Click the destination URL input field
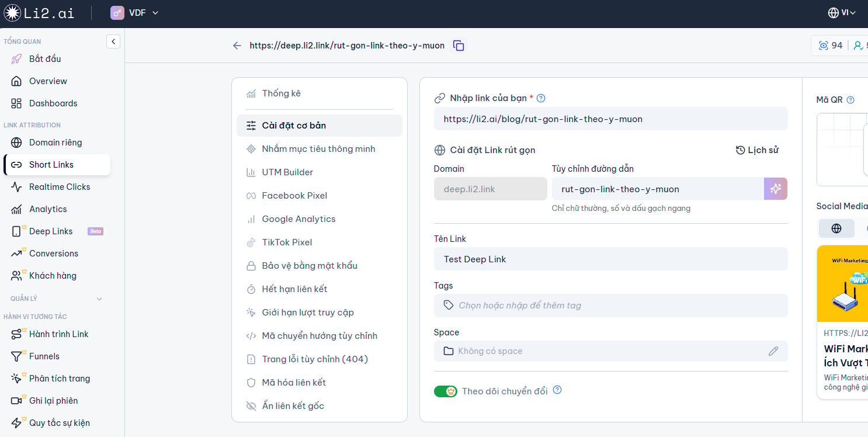Screen dimensions: 868x437 tap(610, 119)
